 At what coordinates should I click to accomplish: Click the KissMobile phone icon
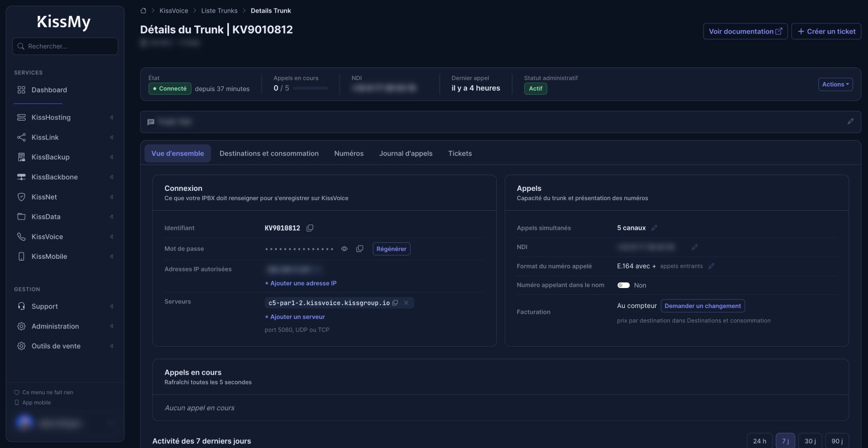point(22,257)
